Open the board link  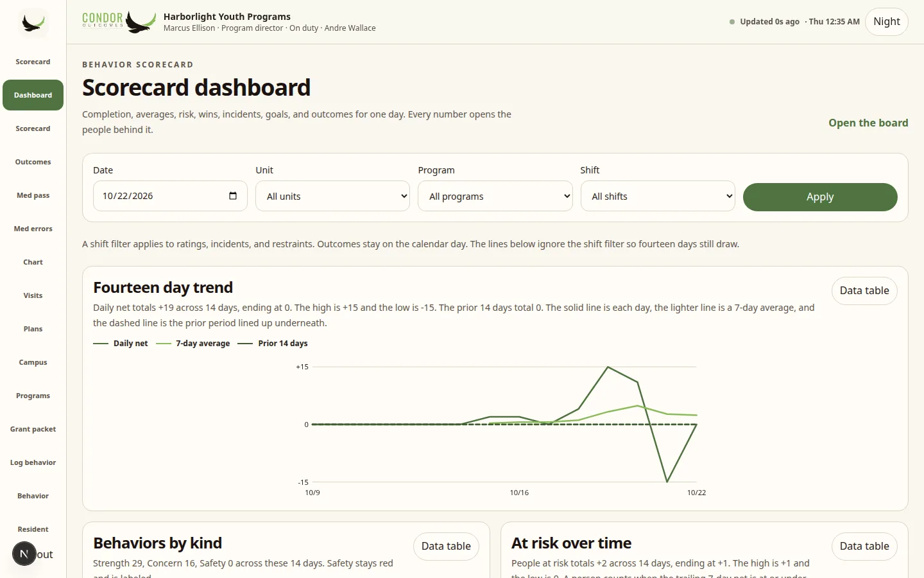[x=868, y=123]
